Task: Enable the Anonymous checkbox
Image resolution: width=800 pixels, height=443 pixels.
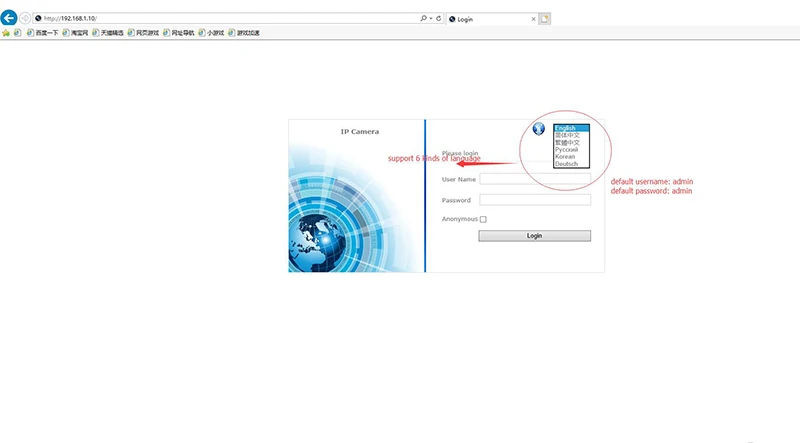Action: click(x=483, y=219)
